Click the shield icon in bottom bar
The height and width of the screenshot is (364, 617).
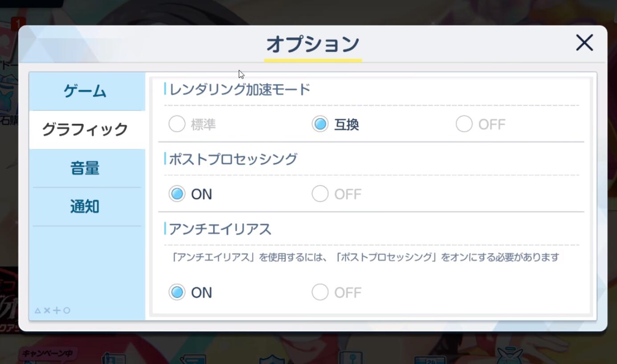[272, 359]
